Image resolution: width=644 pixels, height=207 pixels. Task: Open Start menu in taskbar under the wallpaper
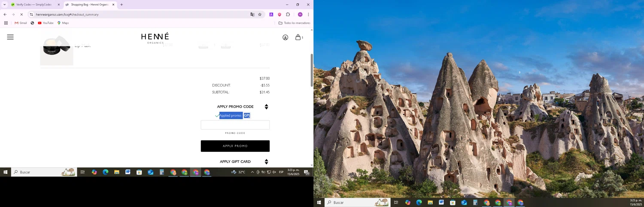[319, 203]
